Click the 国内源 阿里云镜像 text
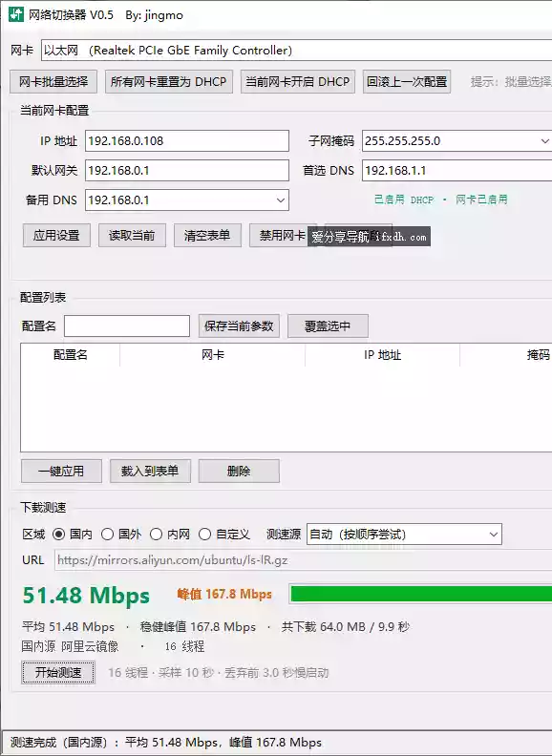The height and width of the screenshot is (756, 552). (x=70, y=646)
